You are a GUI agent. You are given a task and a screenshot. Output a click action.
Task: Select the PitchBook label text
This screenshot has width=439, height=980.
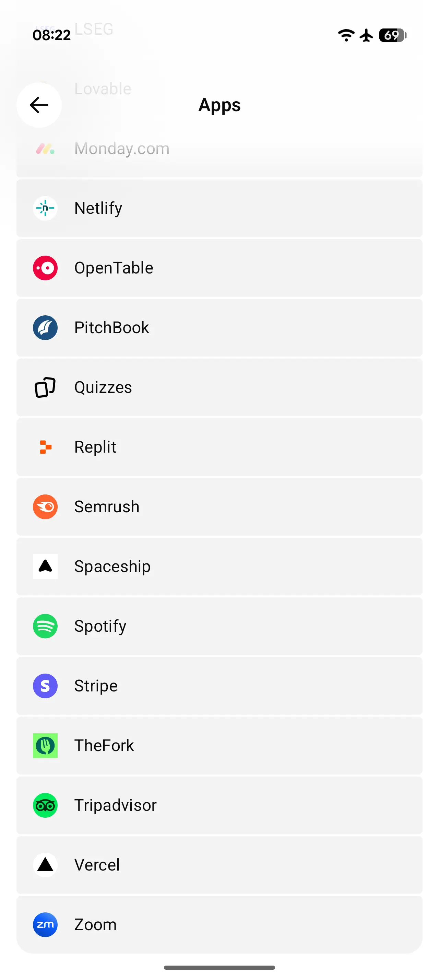click(111, 328)
